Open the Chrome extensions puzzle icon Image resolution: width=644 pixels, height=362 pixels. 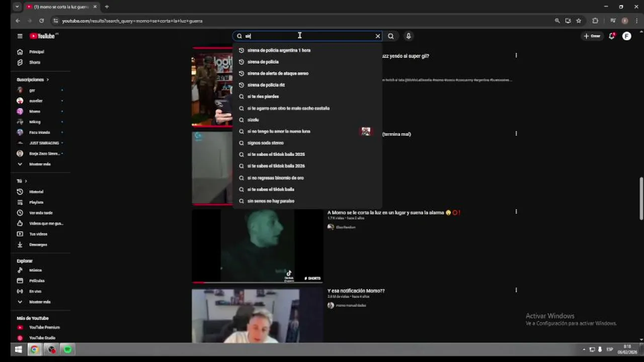(595, 21)
